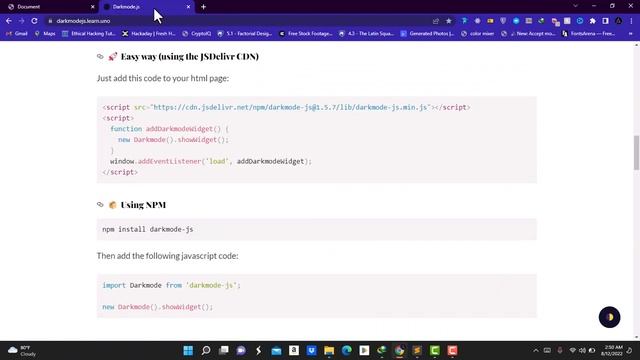Open the Wi-Fi network icon in tray
640x360 pixels.
click(x=572, y=351)
